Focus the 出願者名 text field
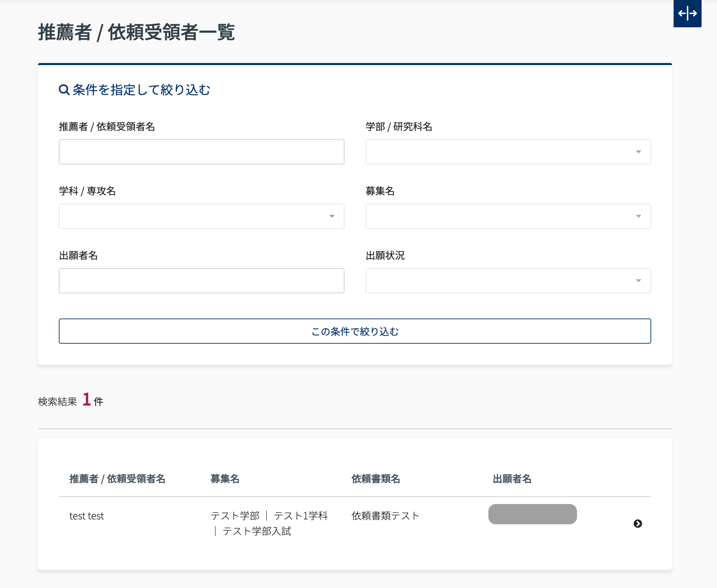 coord(201,281)
